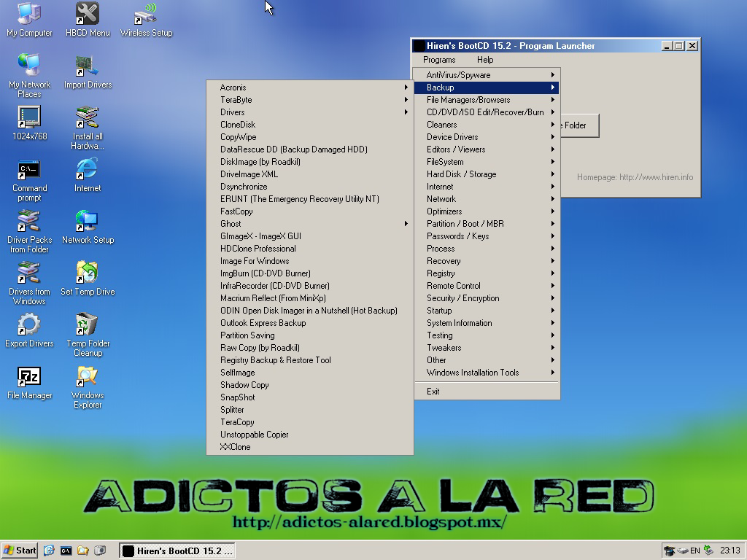
Task: Expand the Ghost backup submenu
Action: [309, 223]
